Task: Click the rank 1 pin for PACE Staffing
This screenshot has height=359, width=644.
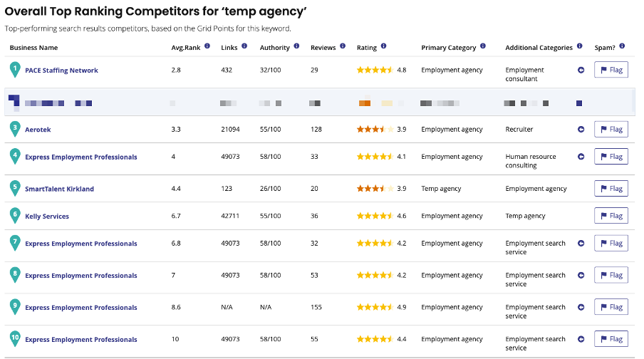Action: pyautogui.click(x=15, y=69)
